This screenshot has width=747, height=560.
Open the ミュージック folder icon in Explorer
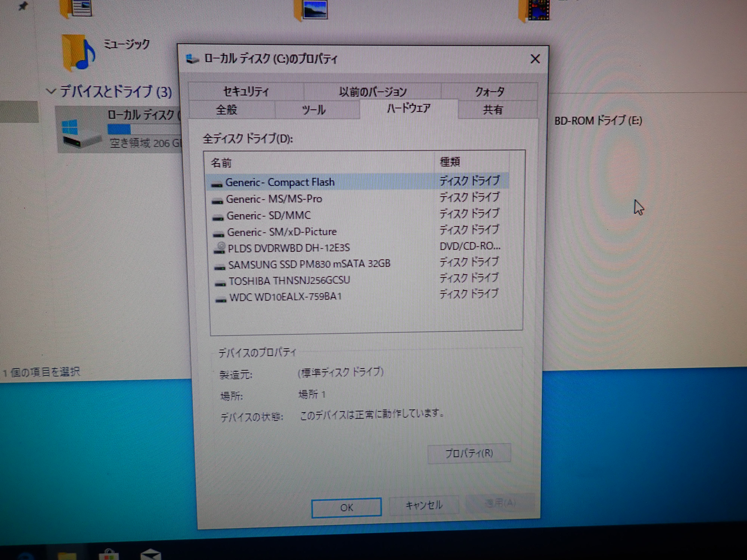point(78,53)
